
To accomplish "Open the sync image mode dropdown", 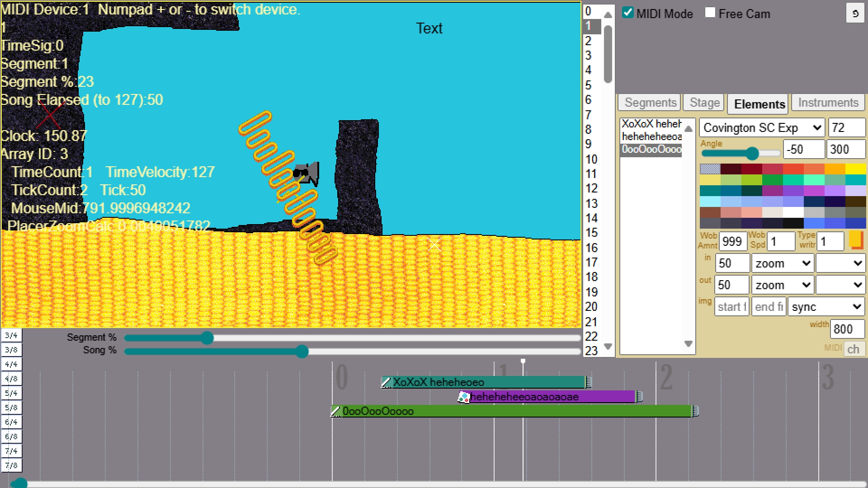I will (826, 307).
